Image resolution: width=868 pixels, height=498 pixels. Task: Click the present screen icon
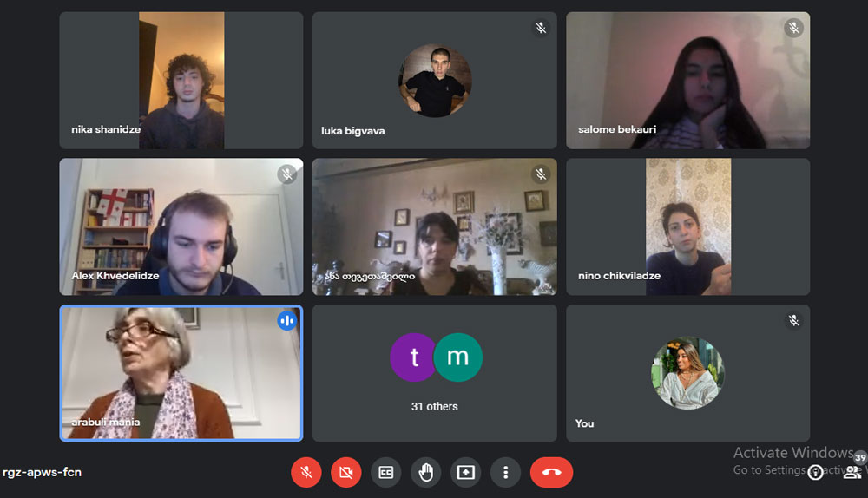[x=465, y=472]
